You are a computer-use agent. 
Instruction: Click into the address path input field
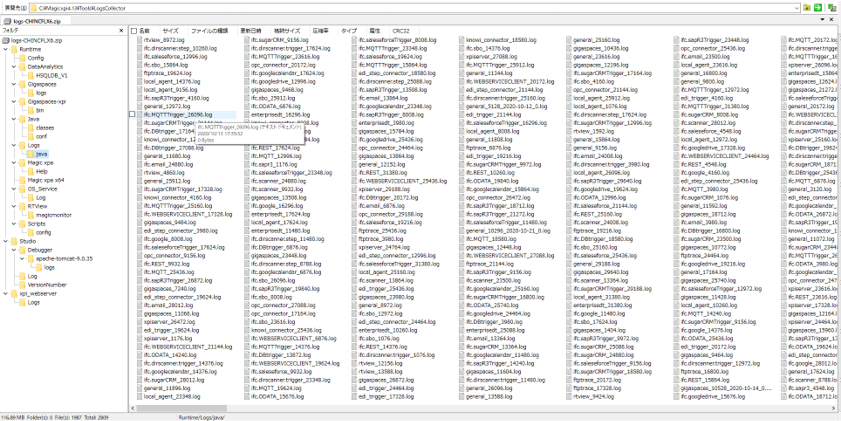click(400, 7)
